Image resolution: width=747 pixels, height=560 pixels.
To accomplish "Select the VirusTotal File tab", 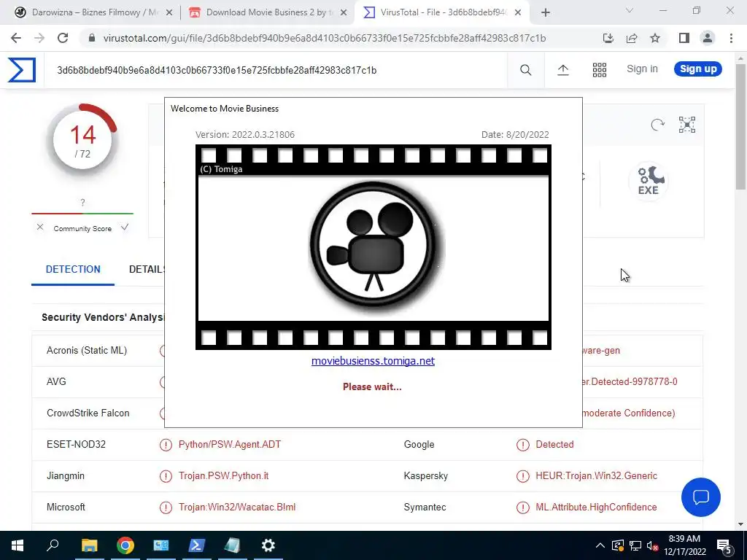I will 442,12.
